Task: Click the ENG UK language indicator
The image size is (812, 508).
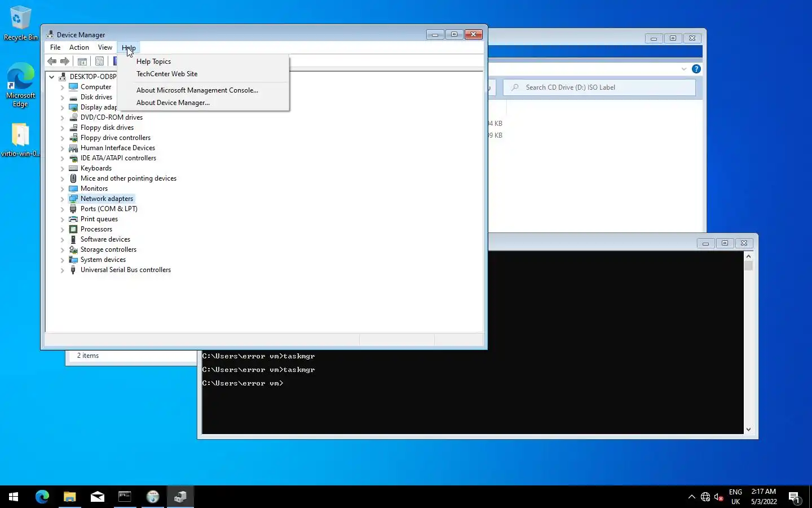Action: point(735,497)
